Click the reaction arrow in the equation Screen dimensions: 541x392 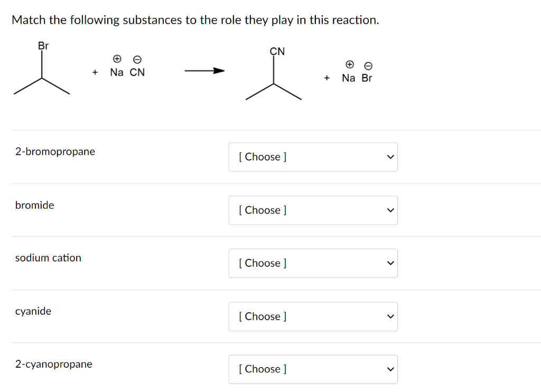[x=204, y=70]
